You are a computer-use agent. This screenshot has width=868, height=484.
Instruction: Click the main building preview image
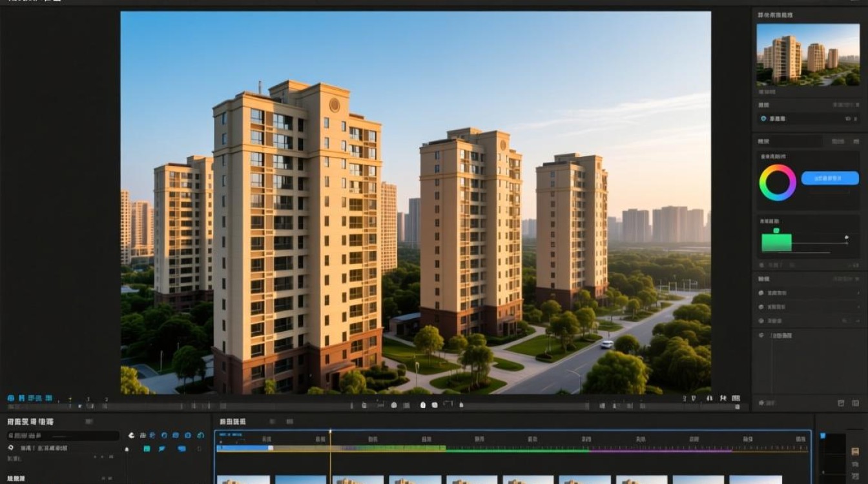tap(415, 203)
